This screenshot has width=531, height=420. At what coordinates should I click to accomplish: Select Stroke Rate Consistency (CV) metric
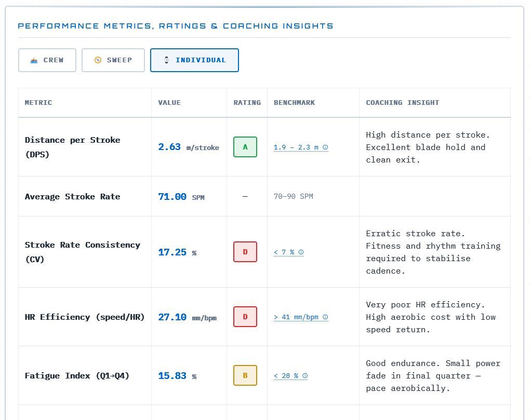tap(82, 252)
